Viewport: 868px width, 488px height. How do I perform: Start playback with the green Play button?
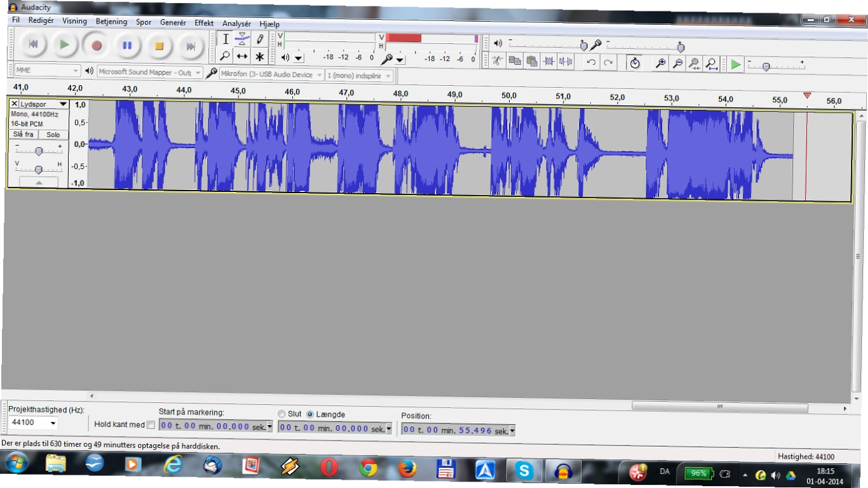point(64,45)
